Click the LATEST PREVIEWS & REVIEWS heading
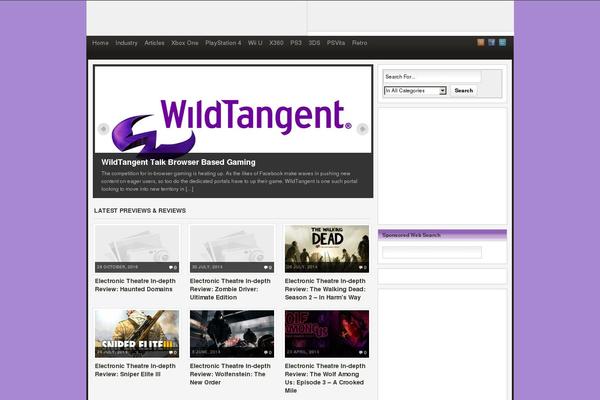 click(140, 211)
